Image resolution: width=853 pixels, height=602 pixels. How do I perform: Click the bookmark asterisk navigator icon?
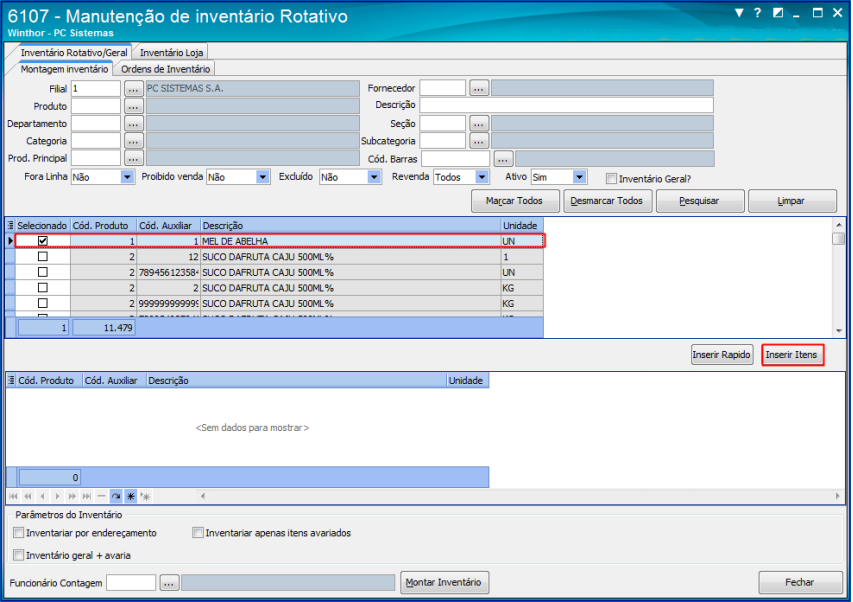[131, 496]
